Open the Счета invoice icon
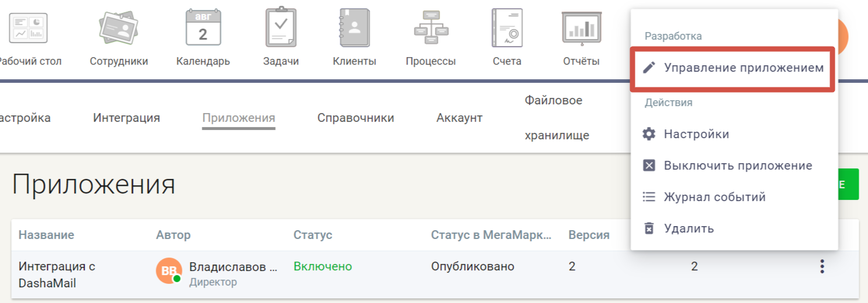This screenshot has width=868, height=303. point(507,28)
